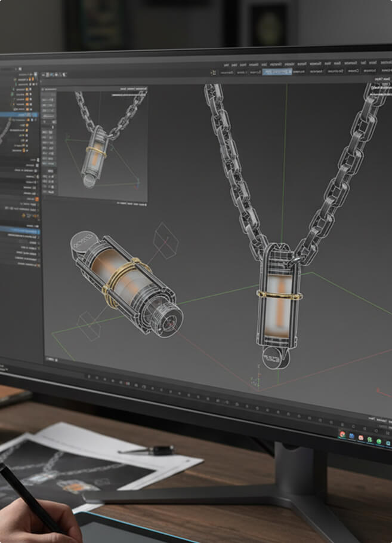
Task: Click the text button at bottom-right above the taskbar
Action: pos(371,418)
